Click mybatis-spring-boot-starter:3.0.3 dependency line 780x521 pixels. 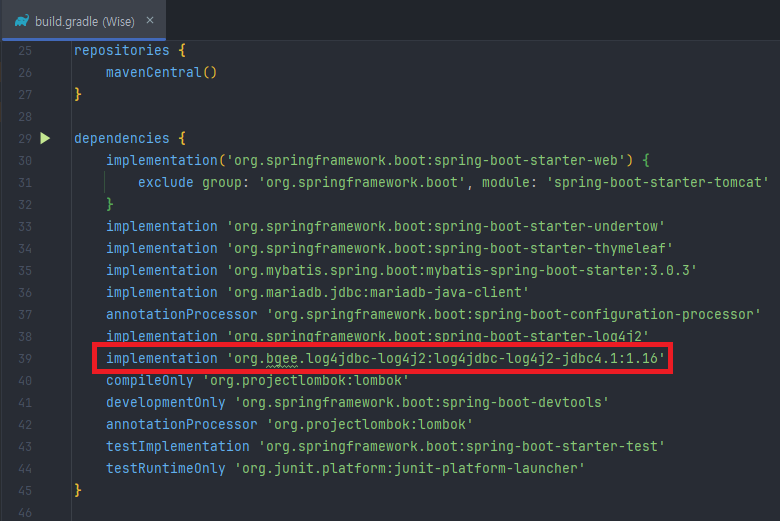coord(401,270)
